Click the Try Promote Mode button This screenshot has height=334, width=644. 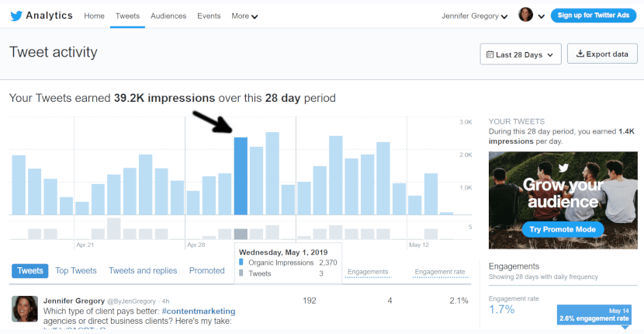(563, 229)
